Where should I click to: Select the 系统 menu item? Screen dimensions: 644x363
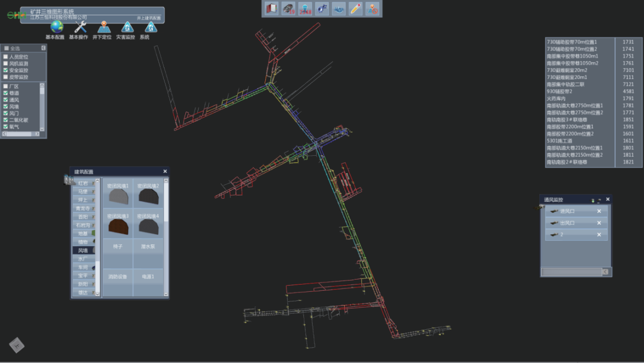pyautogui.click(x=150, y=28)
